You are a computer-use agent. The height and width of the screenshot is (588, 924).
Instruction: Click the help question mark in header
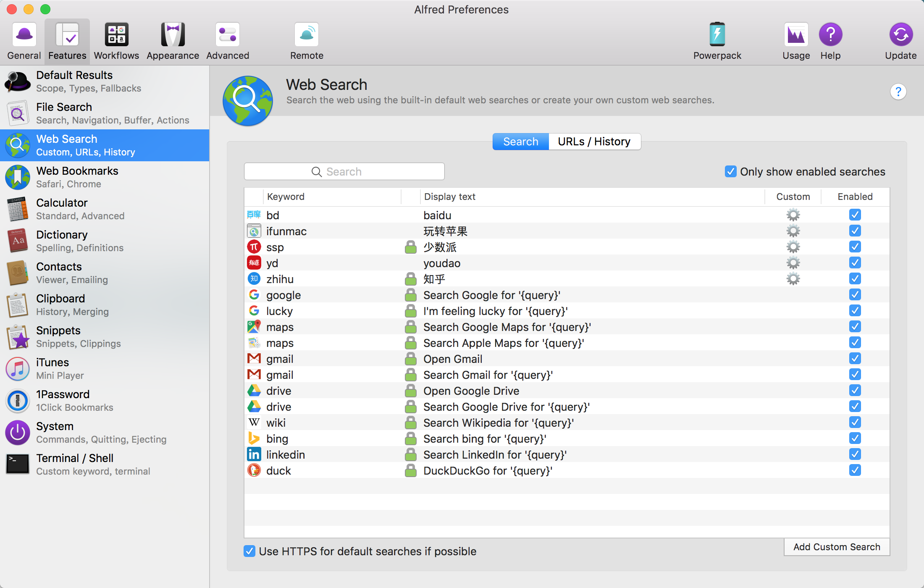(898, 92)
